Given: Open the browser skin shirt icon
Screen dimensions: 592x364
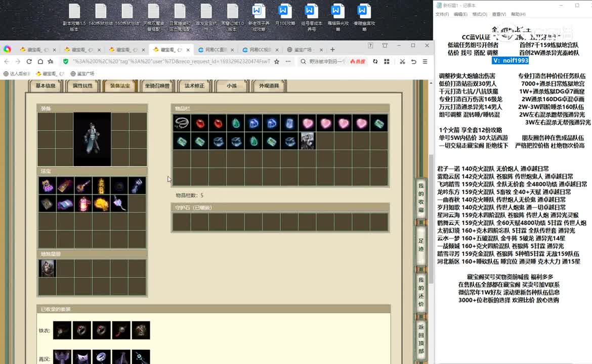Looking at the screenshot, I should [x=385, y=45].
